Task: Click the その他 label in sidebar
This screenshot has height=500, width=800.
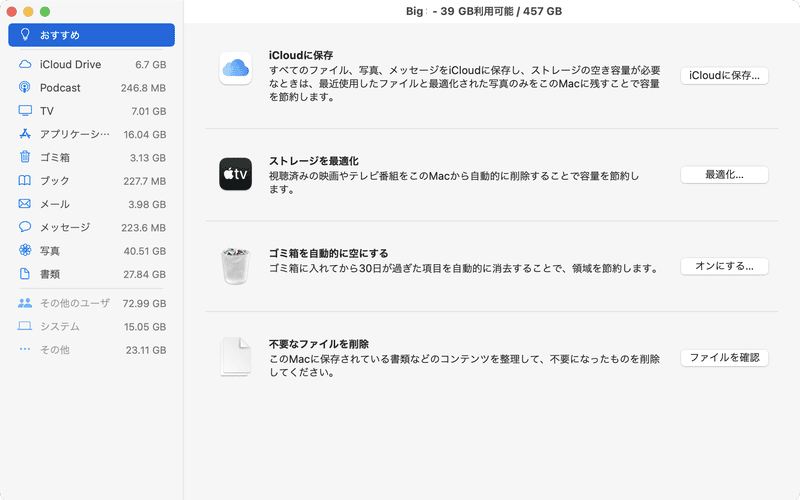Action: click(55, 350)
